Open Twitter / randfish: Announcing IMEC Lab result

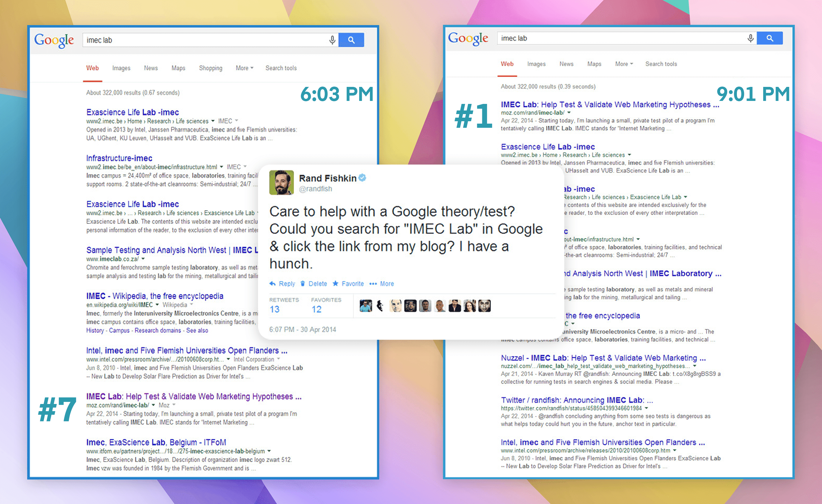pyautogui.click(x=577, y=400)
